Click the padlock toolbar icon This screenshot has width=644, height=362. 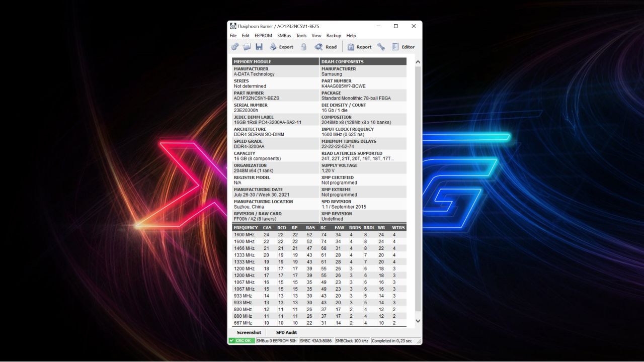point(303,47)
